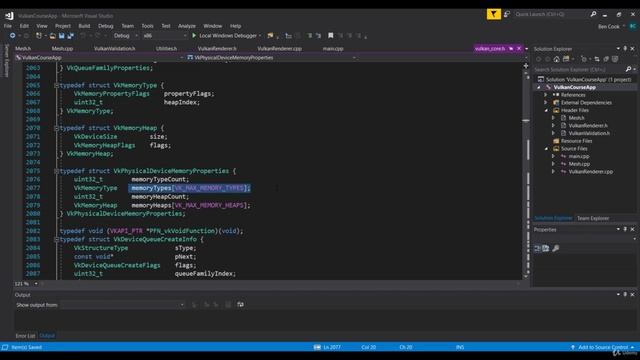Expand the References node in Solution Explorer
Image resolution: width=640 pixels, height=360 pixels.
tap(546, 95)
